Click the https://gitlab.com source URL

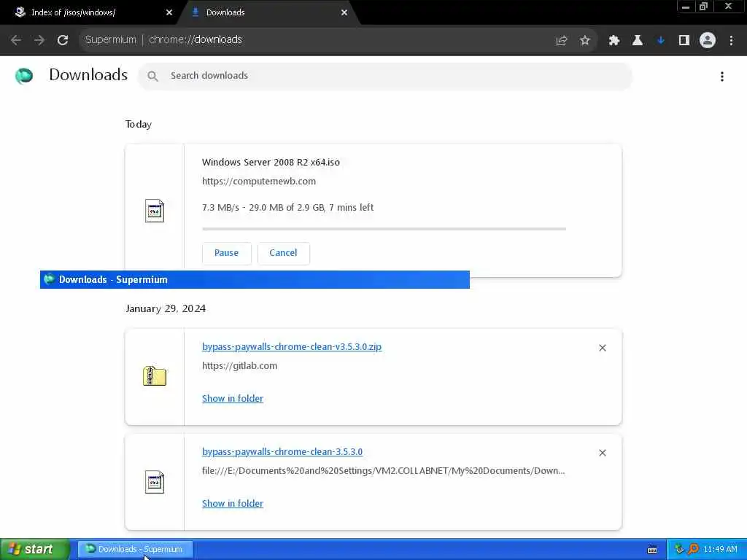pos(239,366)
